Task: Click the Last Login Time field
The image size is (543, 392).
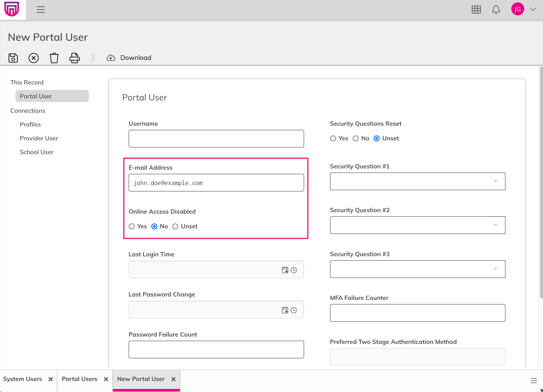Action: 216,270
